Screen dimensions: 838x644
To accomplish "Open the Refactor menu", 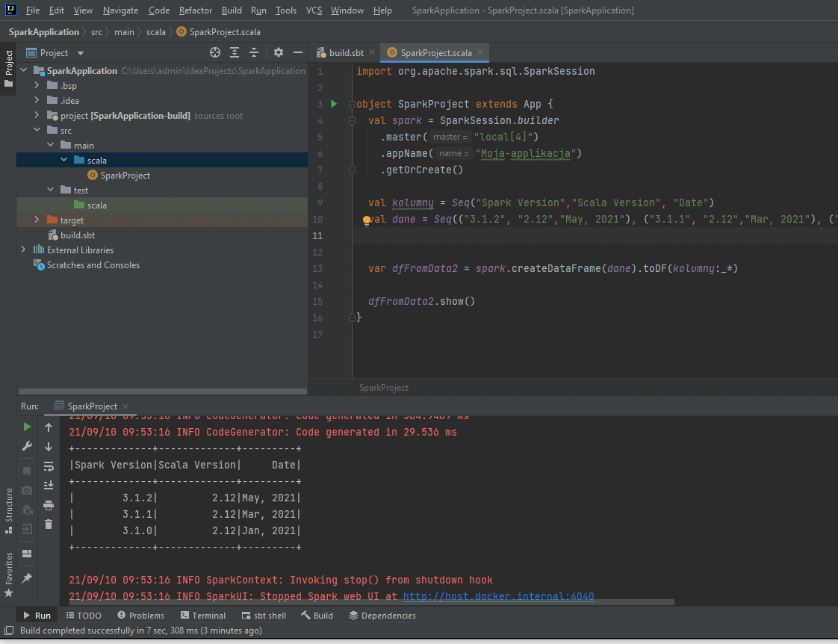I will point(196,10).
